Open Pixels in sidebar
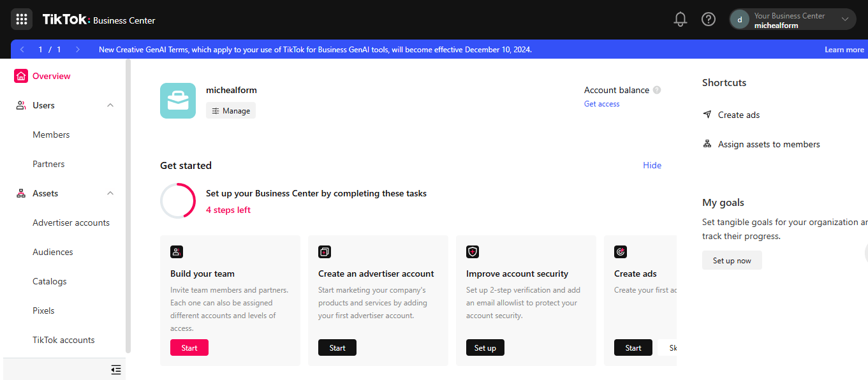The height and width of the screenshot is (380, 868). tap(43, 311)
